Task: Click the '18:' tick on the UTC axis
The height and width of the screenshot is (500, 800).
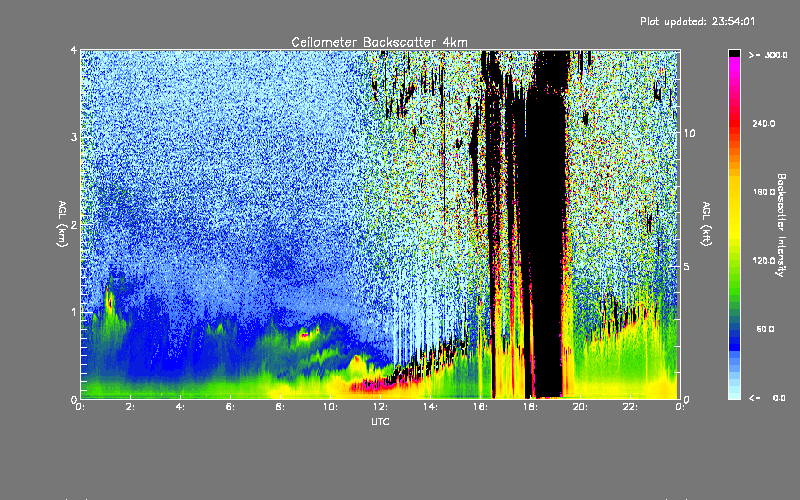Action: [x=530, y=407]
